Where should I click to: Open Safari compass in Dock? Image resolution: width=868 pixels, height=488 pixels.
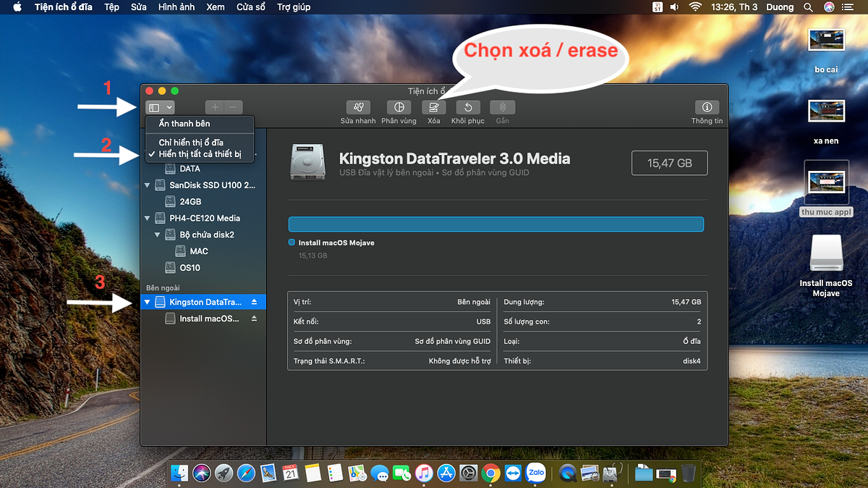click(x=246, y=474)
